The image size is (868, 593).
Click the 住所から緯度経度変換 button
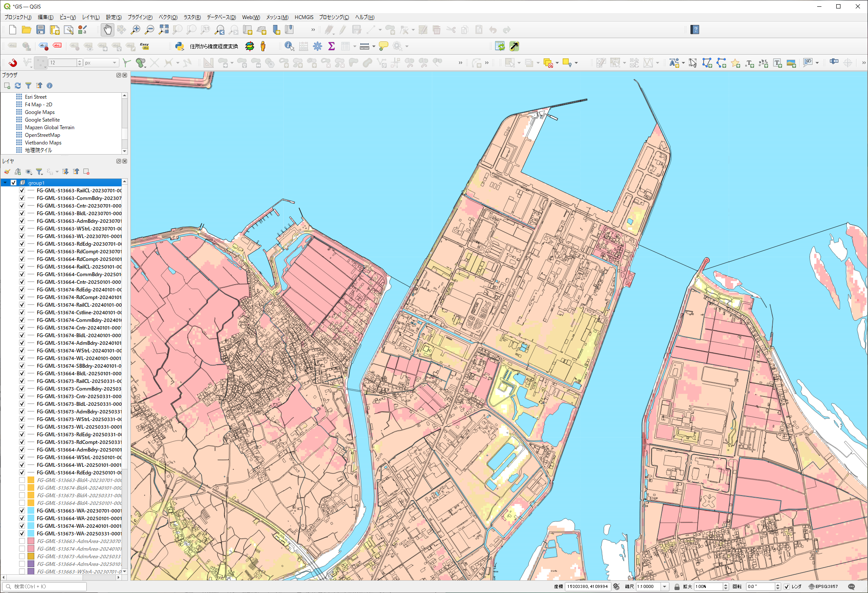pos(214,46)
